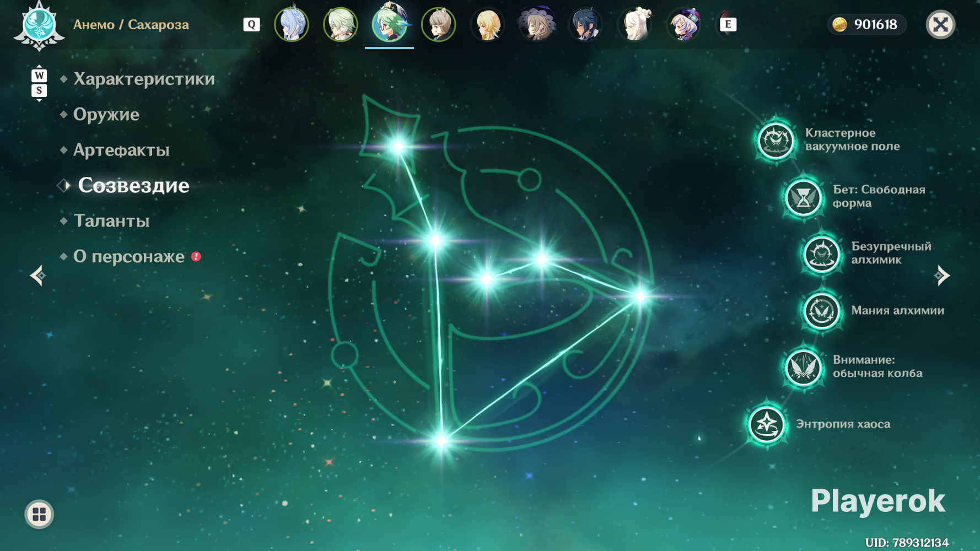Screen dimensions: 980x551
Task: Open the Безупречный алхимик constellation icon
Action: [x=821, y=254]
